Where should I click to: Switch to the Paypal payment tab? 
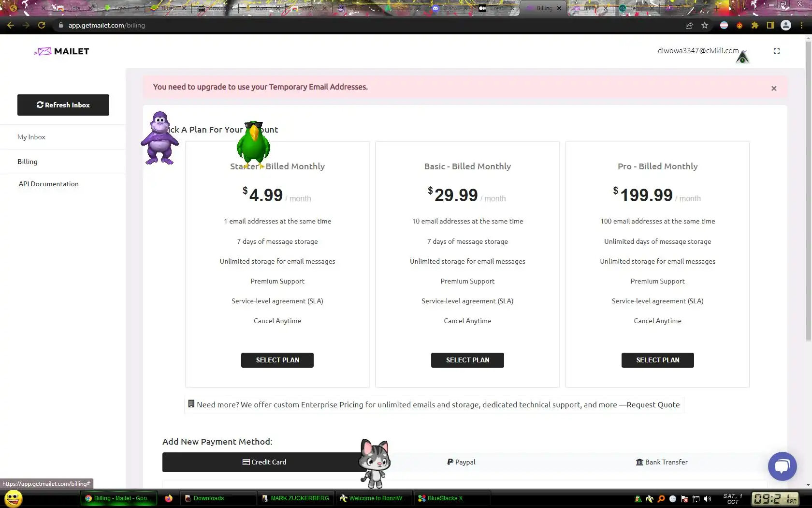pos(461,462)
